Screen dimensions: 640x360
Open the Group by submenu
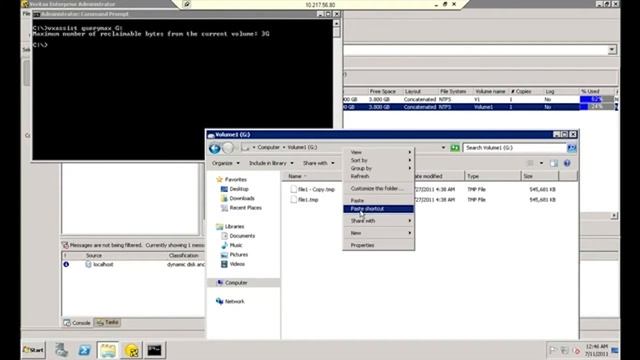(x=379, y=168)
